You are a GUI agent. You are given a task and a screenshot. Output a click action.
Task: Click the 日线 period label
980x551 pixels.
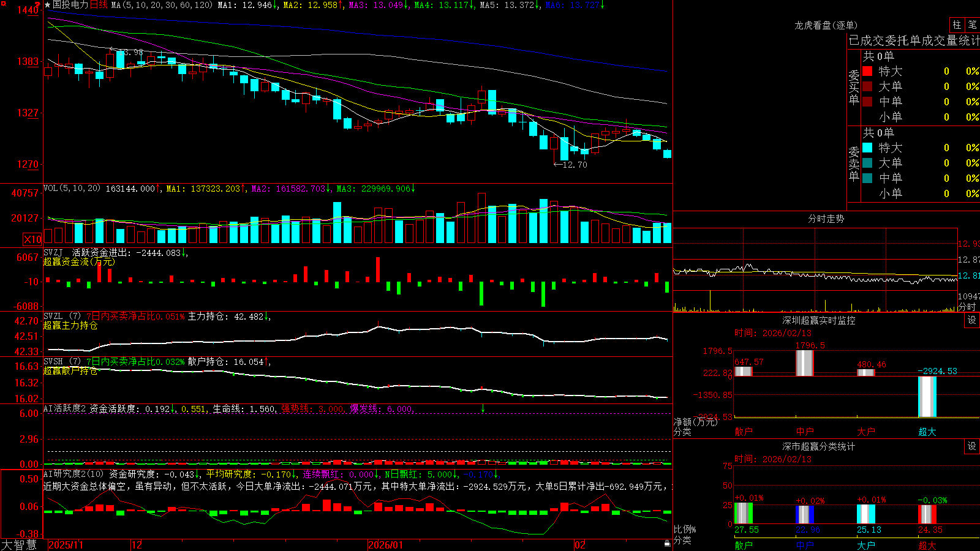pos(99,5)
